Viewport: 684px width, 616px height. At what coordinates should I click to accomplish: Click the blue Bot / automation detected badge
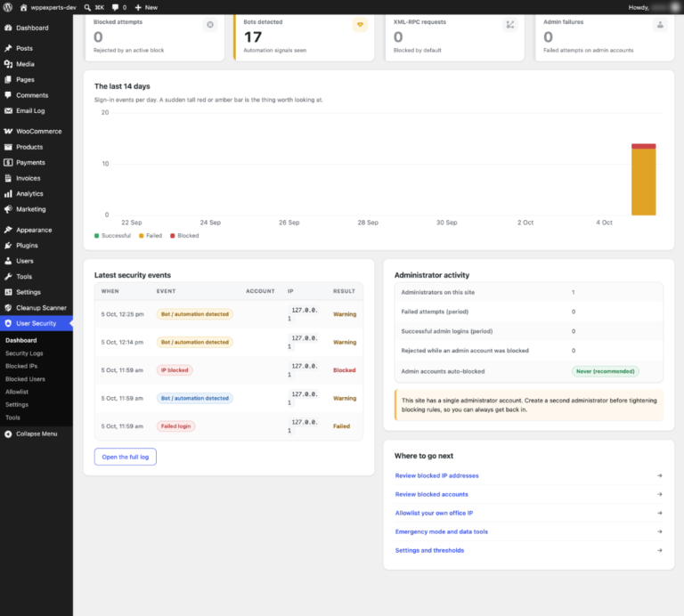[x=194, y=399]
